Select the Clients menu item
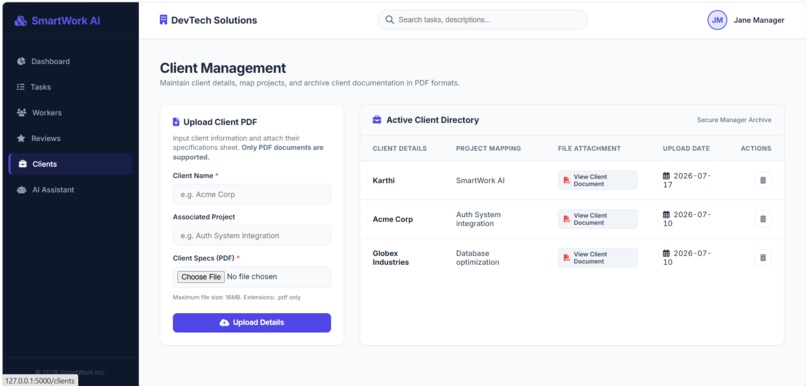Screen dimensions: 806x386 pos(70,164)
